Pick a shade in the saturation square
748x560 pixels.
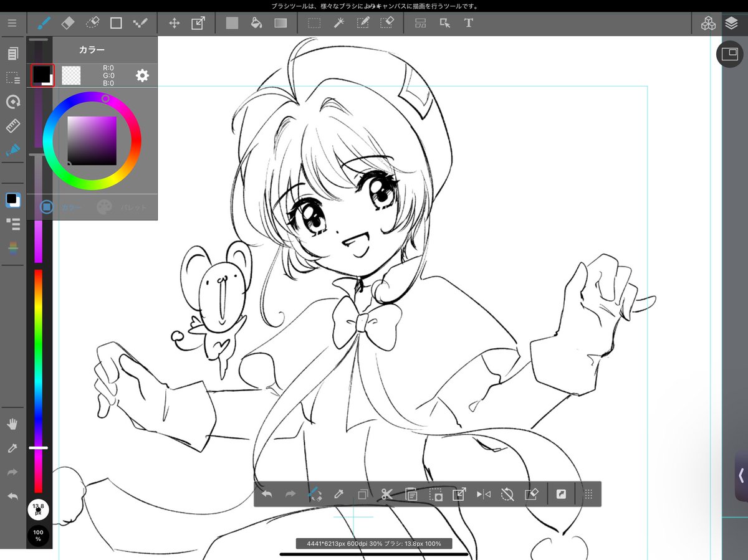pos(92,141)
